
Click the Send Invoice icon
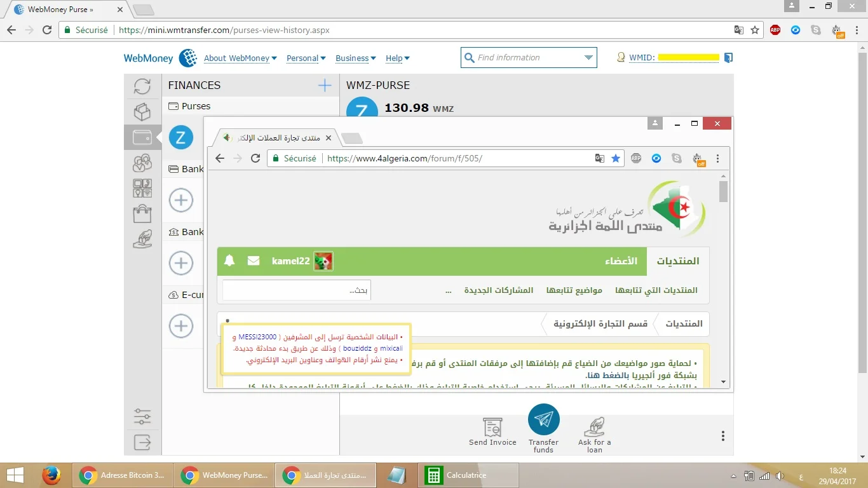(492, 426)
